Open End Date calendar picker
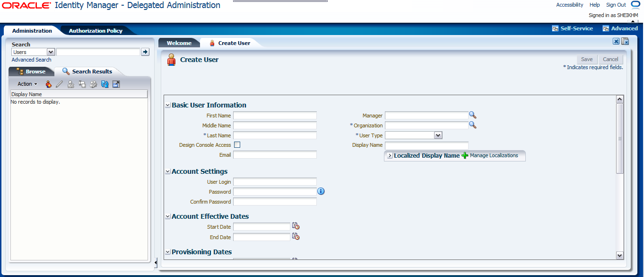 [x=296, y=236]
